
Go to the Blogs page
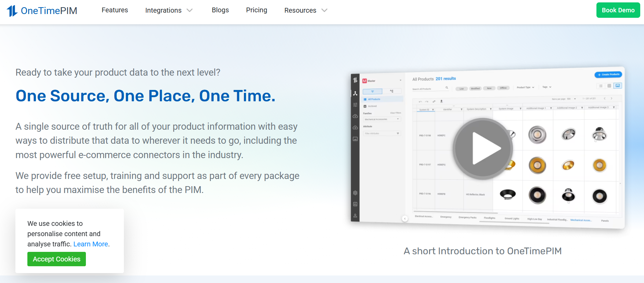220,10
